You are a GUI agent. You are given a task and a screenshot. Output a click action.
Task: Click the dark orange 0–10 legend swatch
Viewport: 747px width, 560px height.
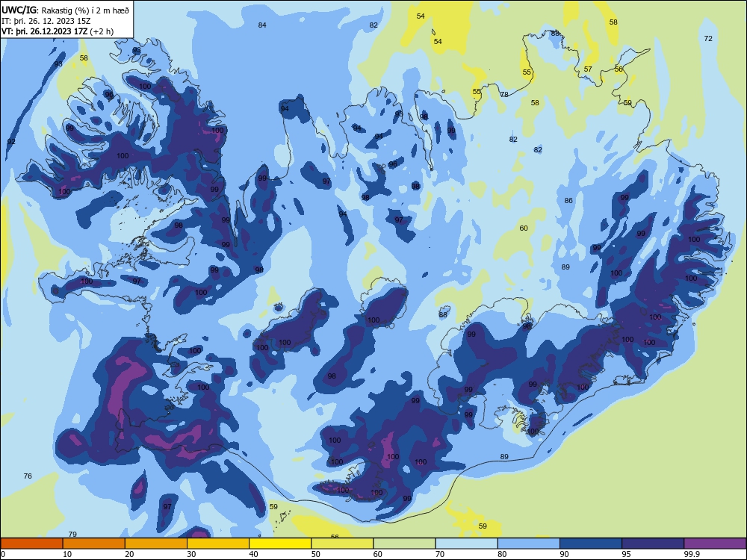point(31,544)
